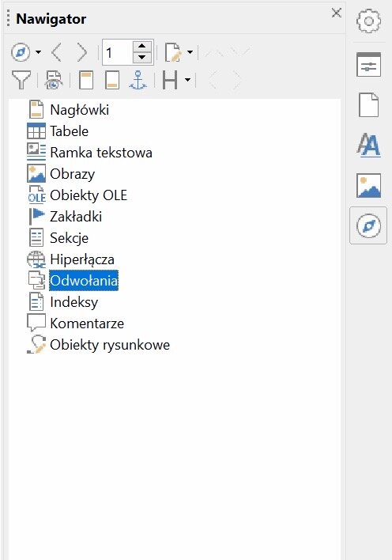Viewport: 392px width, 560px height.
Task: Increase page number with up stepper
Action: [142, 47]
